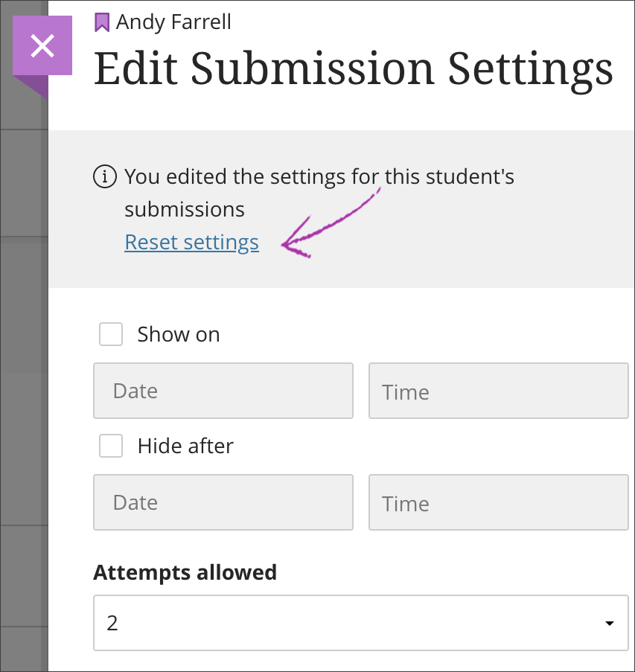Open the Attempts allowed dropdown showing 2

361,623
